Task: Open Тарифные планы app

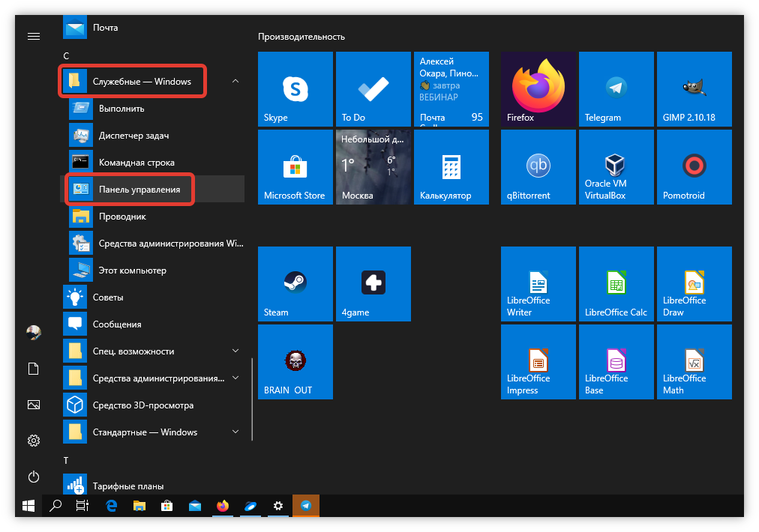Action: pos(154,486)
